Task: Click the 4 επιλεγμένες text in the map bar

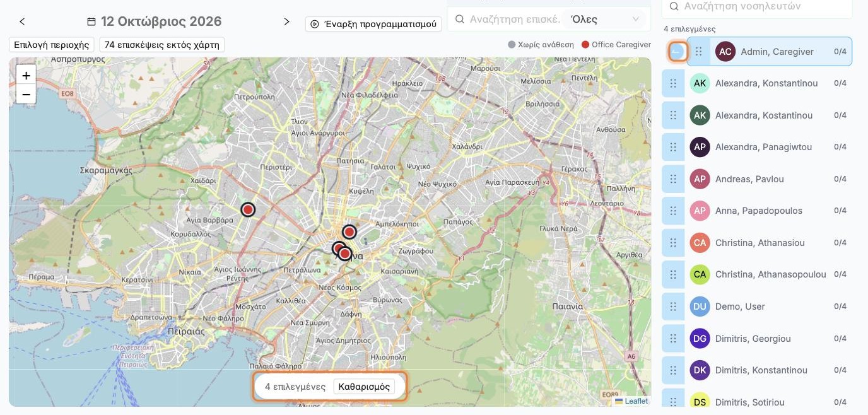Action: point(295,387)
